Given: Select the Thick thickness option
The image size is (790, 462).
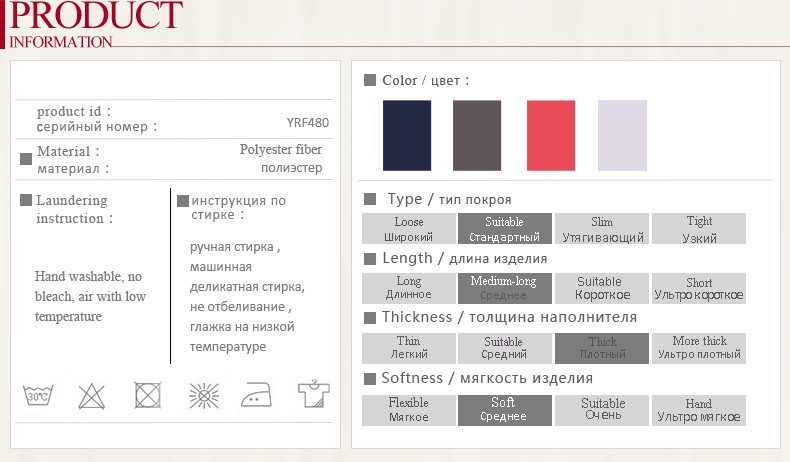Looking at the screenshot, I should 602,348.
